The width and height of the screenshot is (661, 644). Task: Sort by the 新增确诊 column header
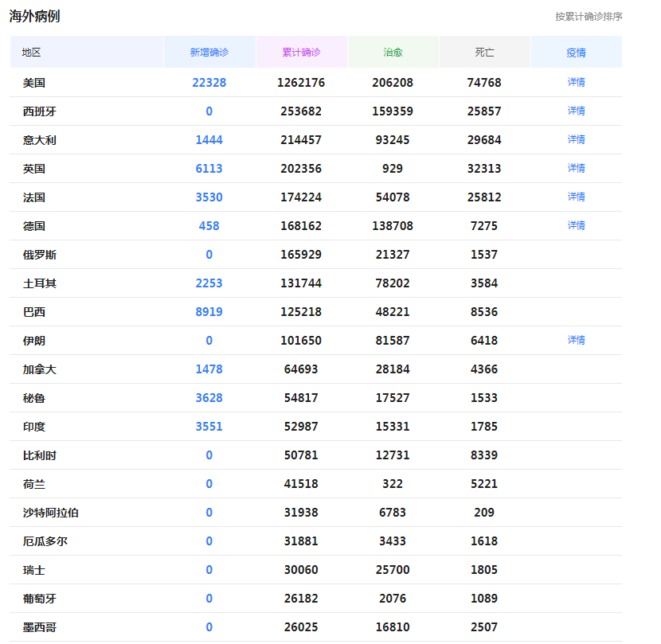coord(209,51)
